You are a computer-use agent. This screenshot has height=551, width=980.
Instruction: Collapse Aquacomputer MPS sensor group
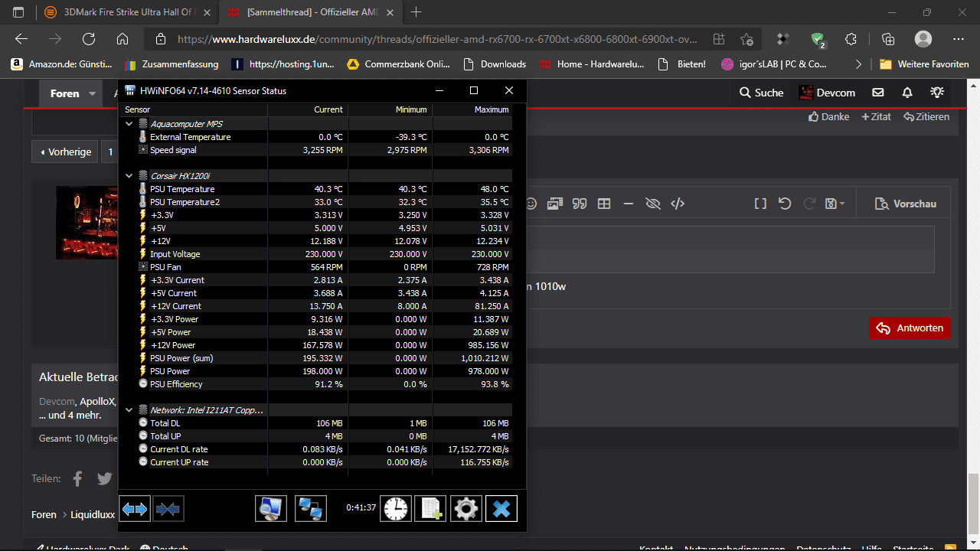click(129, 124)
